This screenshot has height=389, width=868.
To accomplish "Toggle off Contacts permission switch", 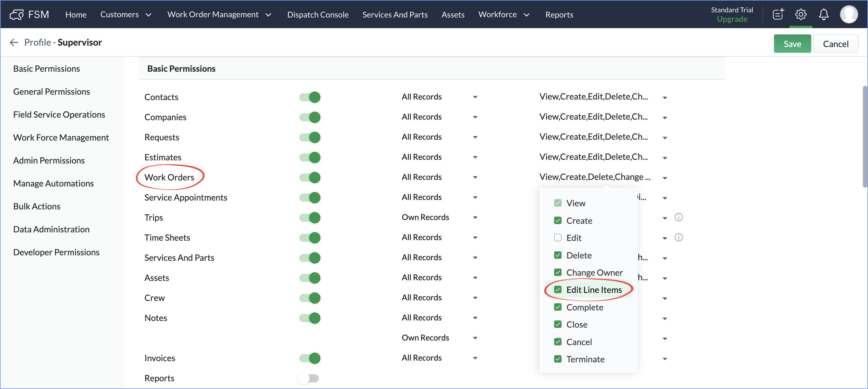I will 310,97.
